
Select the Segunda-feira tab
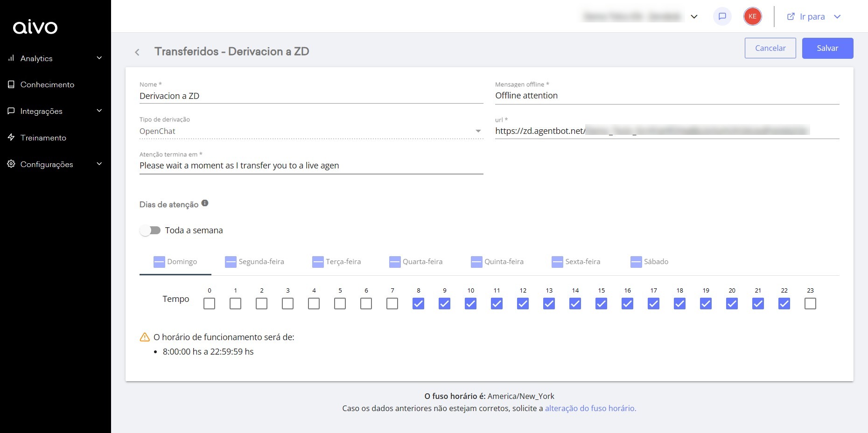[255, 262]
